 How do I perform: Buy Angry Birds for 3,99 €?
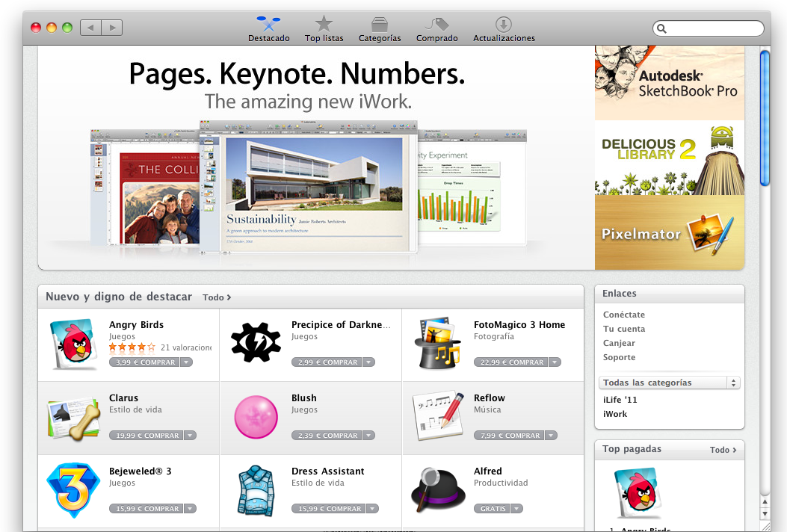[x=144, y=362]
